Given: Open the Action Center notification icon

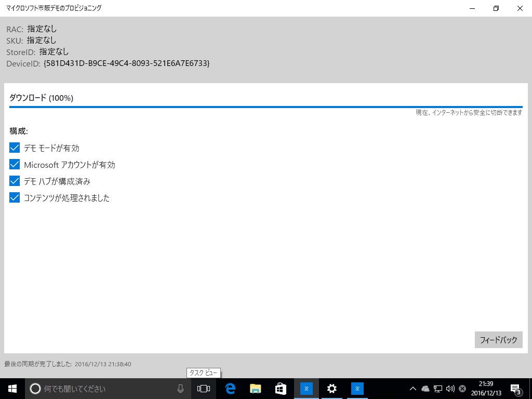Looking at the screenshot, I should pyautogui.click(x=515, y=389).
